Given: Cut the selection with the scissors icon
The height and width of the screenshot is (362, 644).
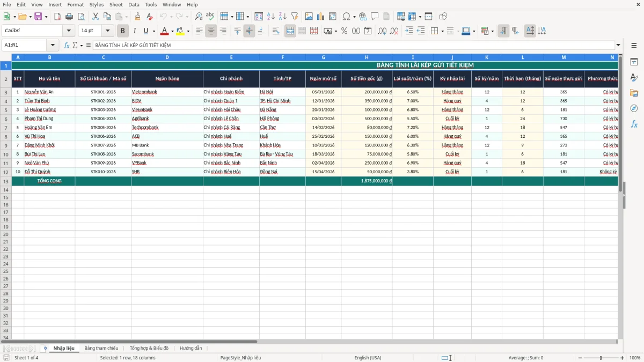Looking at the screenshot, I should (x=96, y=17).
